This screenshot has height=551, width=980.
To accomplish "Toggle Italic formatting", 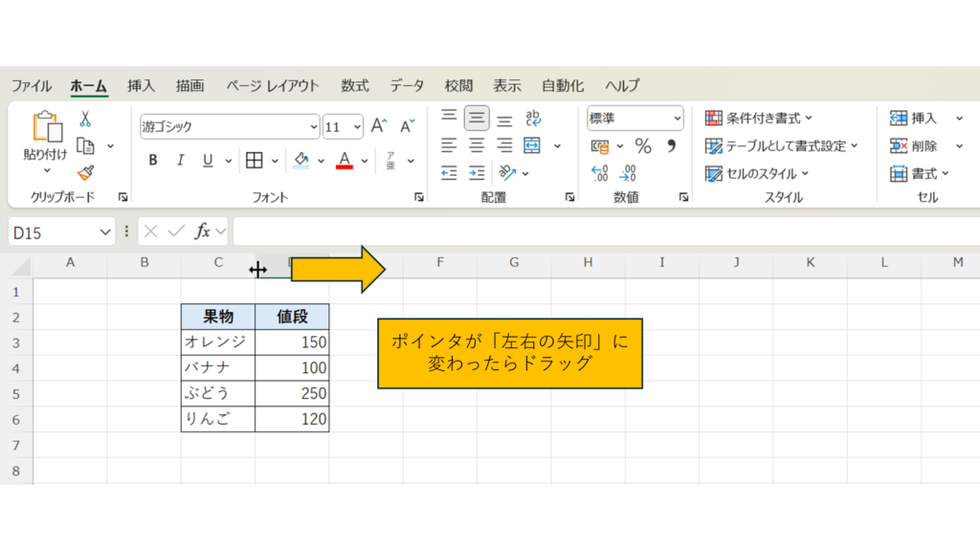I will pyautogui.click(x=180, y=160).
